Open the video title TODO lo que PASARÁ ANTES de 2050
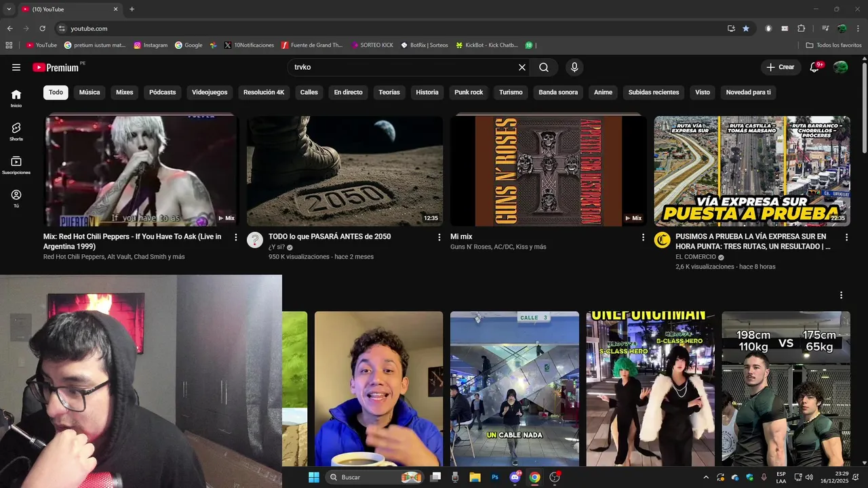Image resolution: width=868 pixels, height=488 pixels. tap(330, 237)
